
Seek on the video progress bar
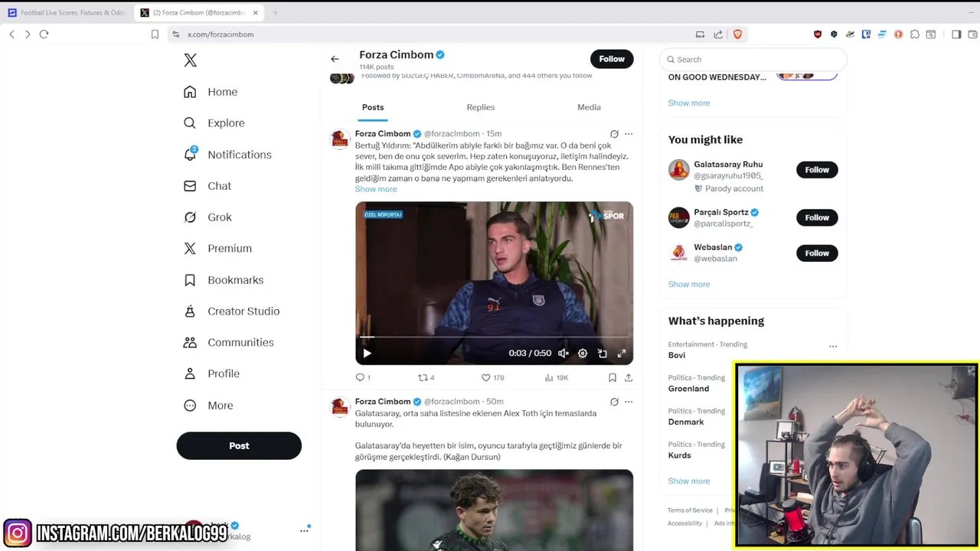(494, 337)
